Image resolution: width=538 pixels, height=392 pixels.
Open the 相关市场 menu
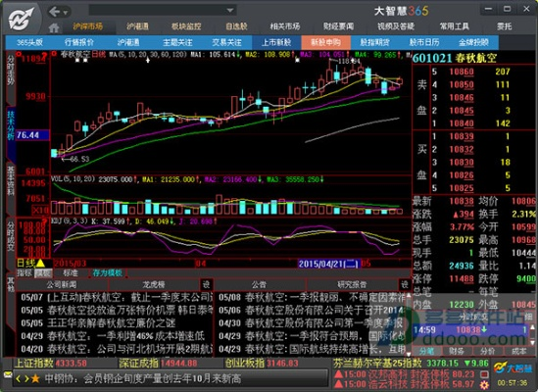(285, 26)
